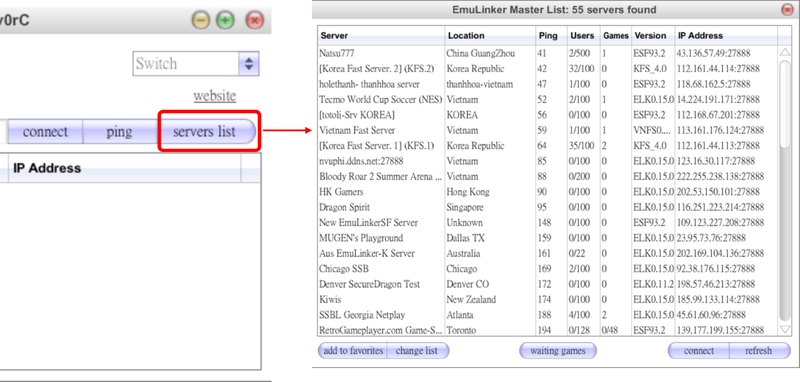
Task: Select [Korea Fast Server. 2] (KFS.2) row
Action: (x=547, y=69)
